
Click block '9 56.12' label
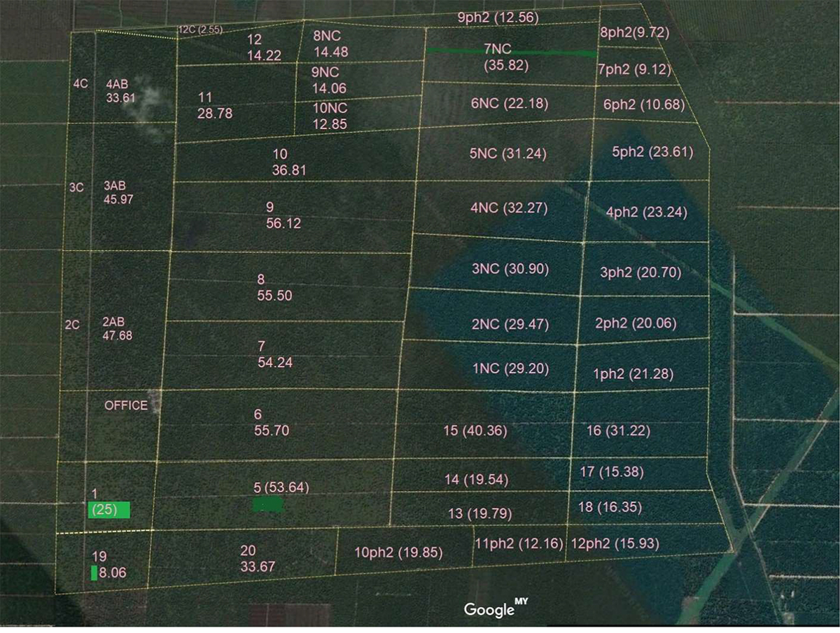[x=283, y=214]
